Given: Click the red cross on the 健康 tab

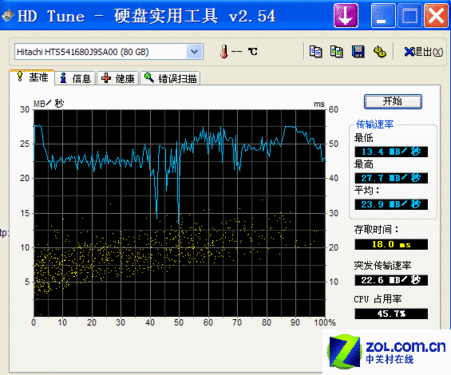Looking at the screenshot, I should tap(106, 78).
